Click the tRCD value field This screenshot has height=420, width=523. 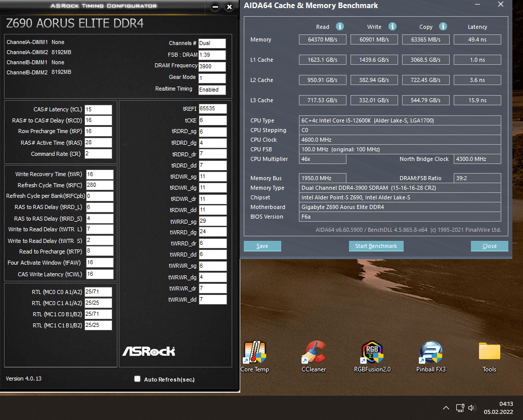click(x=99, y=120)
